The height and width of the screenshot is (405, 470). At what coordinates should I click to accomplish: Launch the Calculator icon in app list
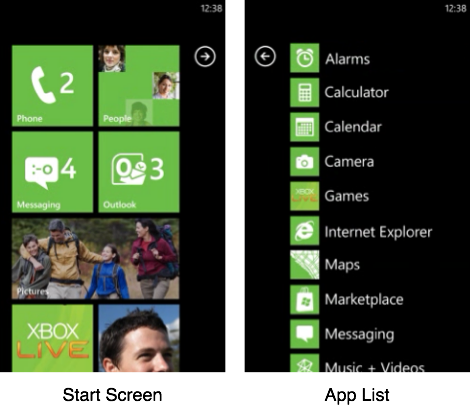pos(304,92)
